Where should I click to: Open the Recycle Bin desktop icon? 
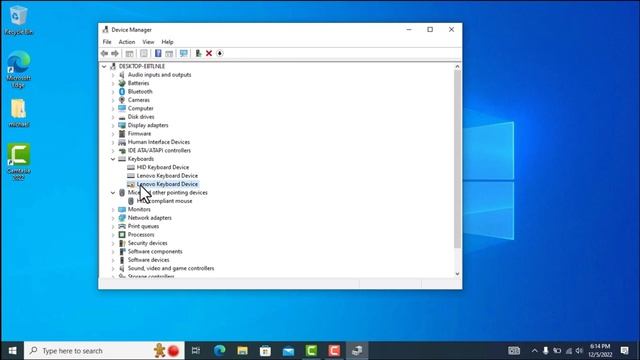[18, 20]
